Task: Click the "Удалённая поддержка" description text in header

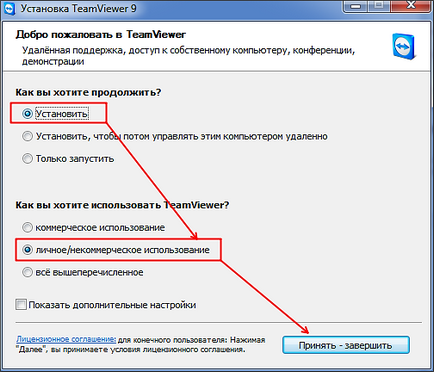Action: coord(188,56)
